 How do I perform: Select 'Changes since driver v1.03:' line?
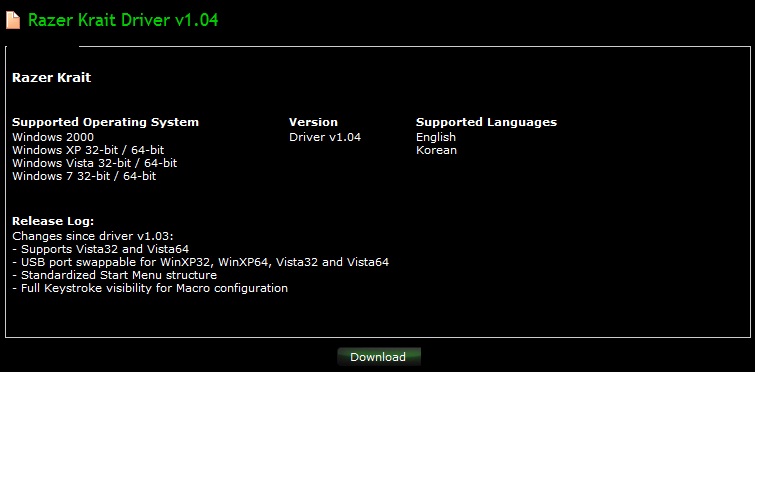pos(93,236)
